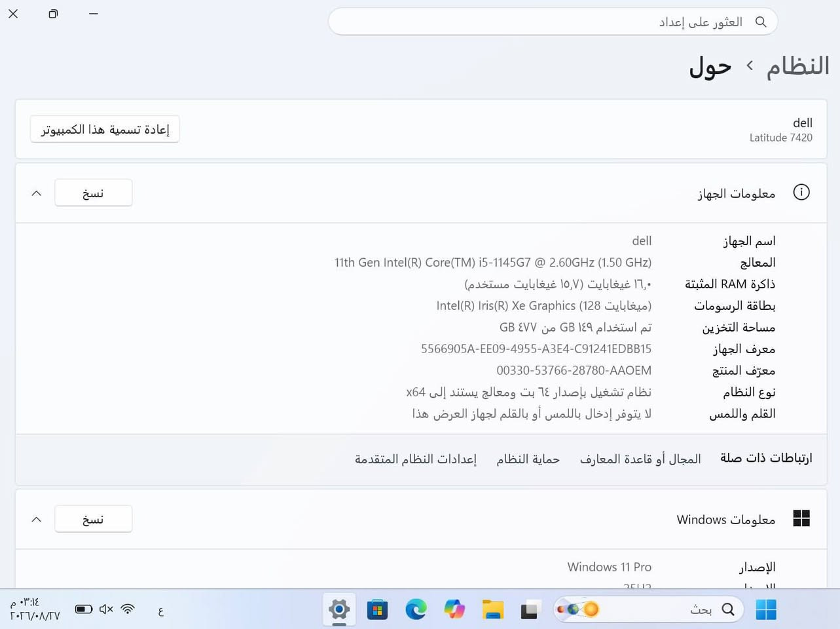Click the Latitude 7420 model text

(x=781, y=138)
